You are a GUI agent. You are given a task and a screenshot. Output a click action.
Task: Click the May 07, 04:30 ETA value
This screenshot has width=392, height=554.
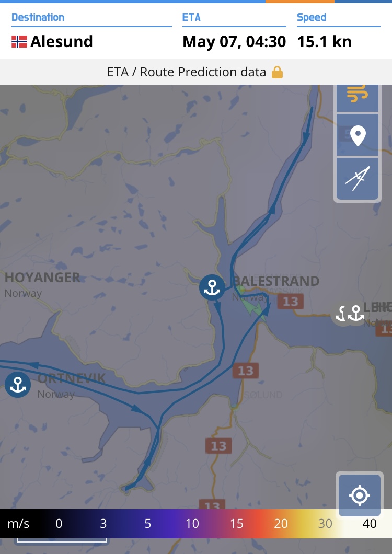pyautogui.click(x=234, y=42)
